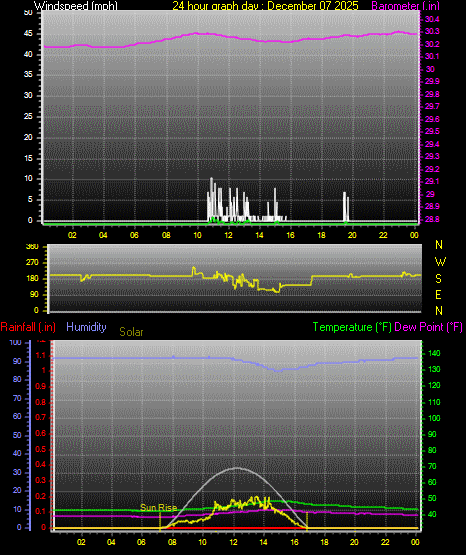Click the Barometer (.in) axis title
Image resolution: width=466 pixels, height=555 pixels.
pos(405,5)
